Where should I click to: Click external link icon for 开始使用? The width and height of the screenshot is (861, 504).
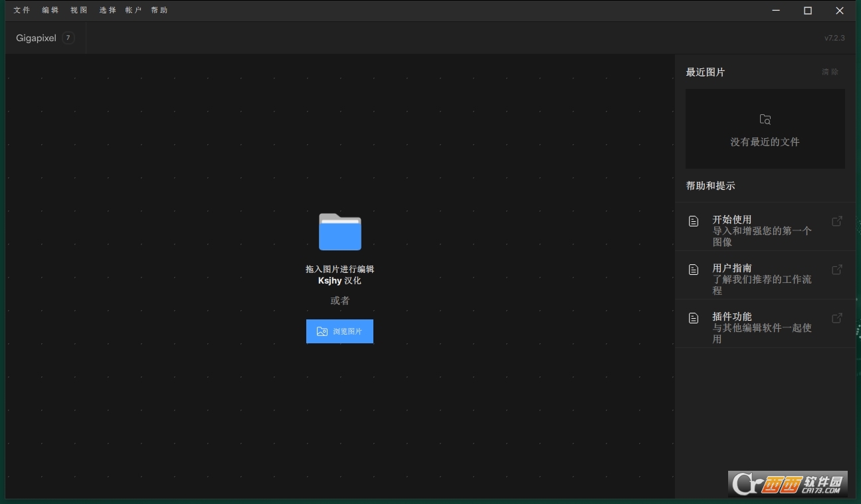coord(837,221)
